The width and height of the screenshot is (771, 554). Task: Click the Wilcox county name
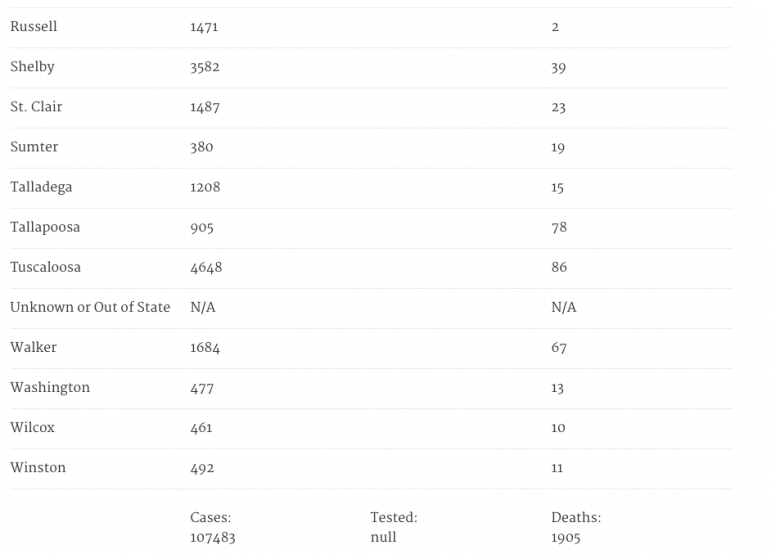click(x=32, y=427)
